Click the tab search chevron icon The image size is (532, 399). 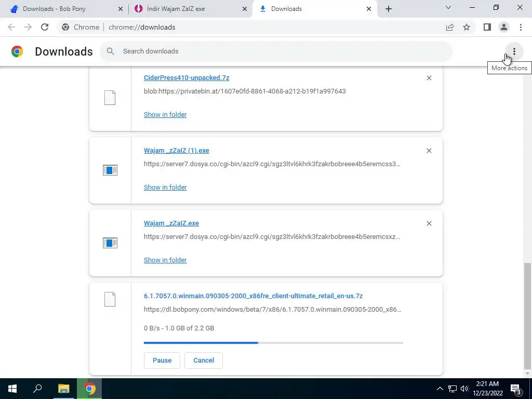[448, 7]
